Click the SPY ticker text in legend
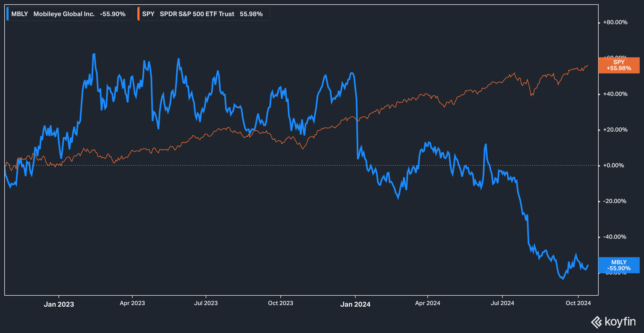The height and width of the screenshot is (333, 644). coord(148,14)
